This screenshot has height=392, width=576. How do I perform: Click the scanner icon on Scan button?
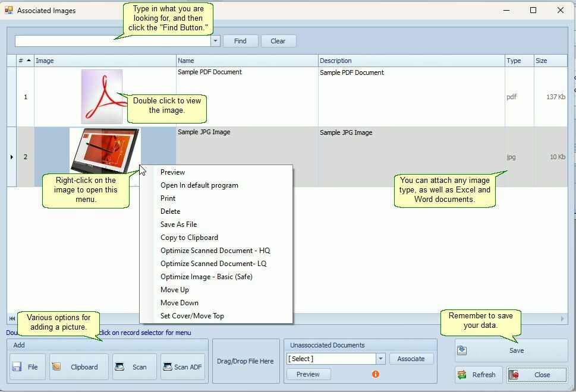tap(119, 367)
